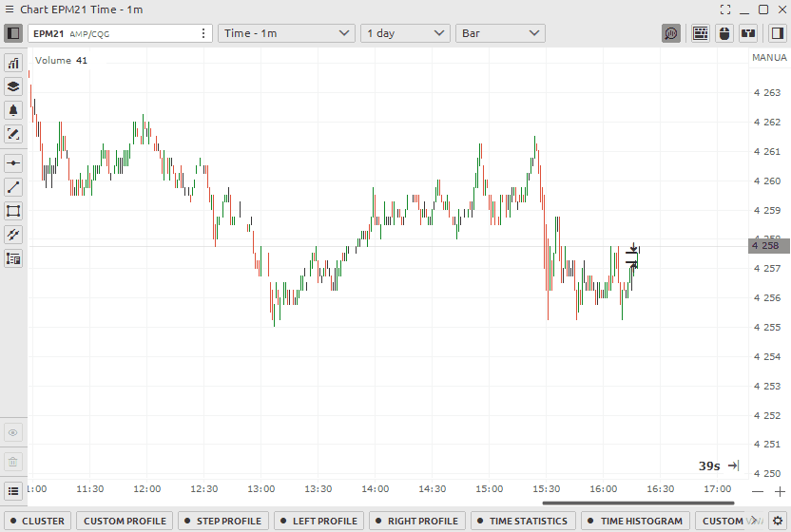Click the layers stack icon
Image resolution: width=791 pixels, height=532 pixels.
pos(13,86)
